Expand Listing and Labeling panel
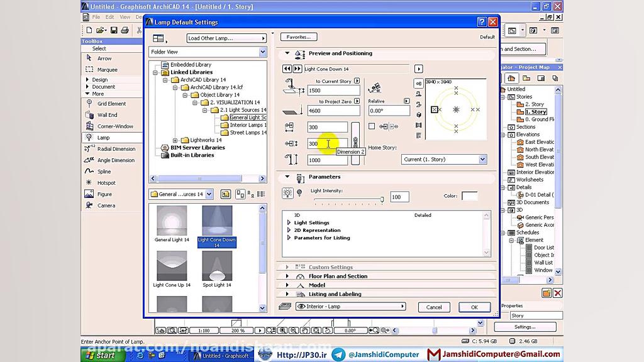This screenshot has height=362, width=644. click(x=287, y=294)
